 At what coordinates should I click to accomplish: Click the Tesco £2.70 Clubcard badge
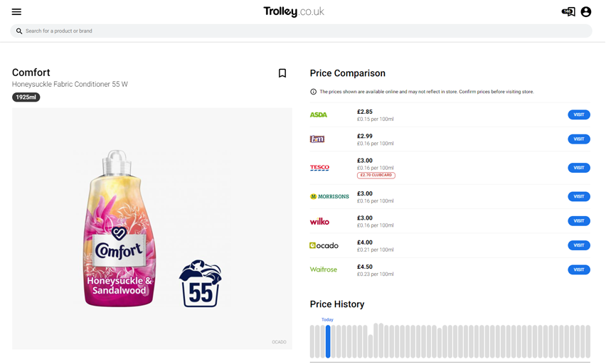point(376,175)
